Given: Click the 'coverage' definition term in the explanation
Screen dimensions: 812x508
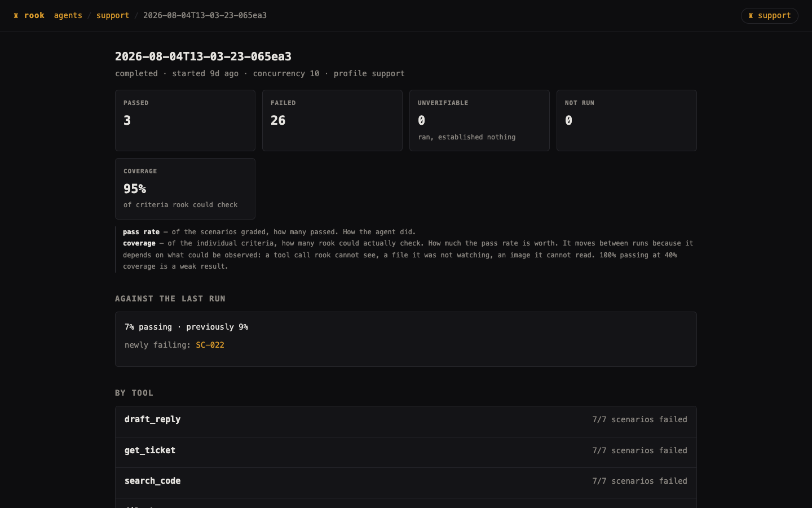Looking at the screenshot, I should click(139, 243).
